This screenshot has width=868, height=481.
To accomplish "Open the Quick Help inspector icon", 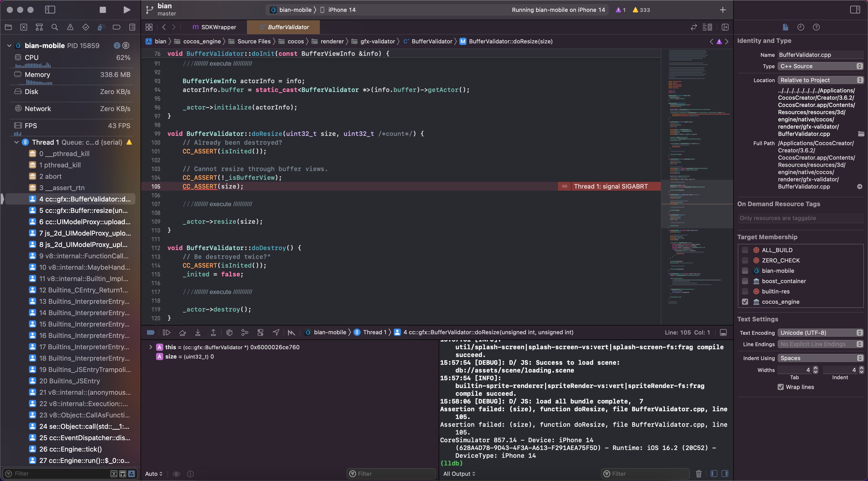I will 816,27.
